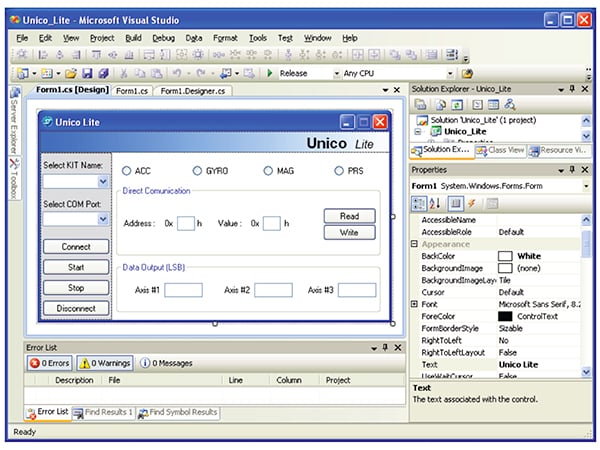
Task: Show Properties page icon in Properties window
Action: [455, 203]
